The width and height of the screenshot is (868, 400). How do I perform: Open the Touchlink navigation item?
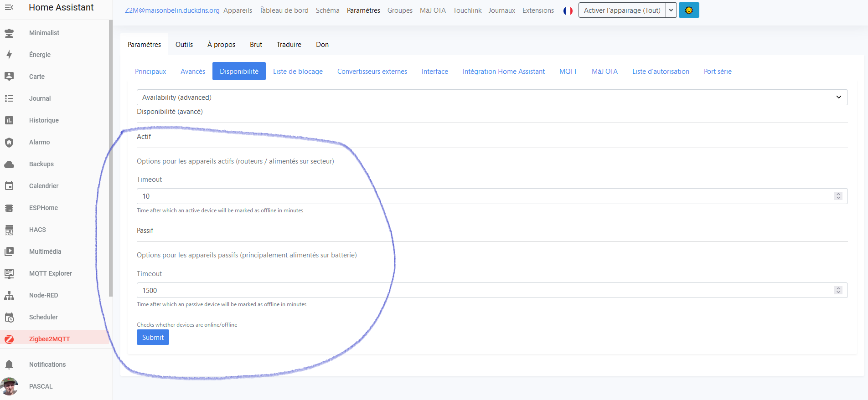pos(467,10)
